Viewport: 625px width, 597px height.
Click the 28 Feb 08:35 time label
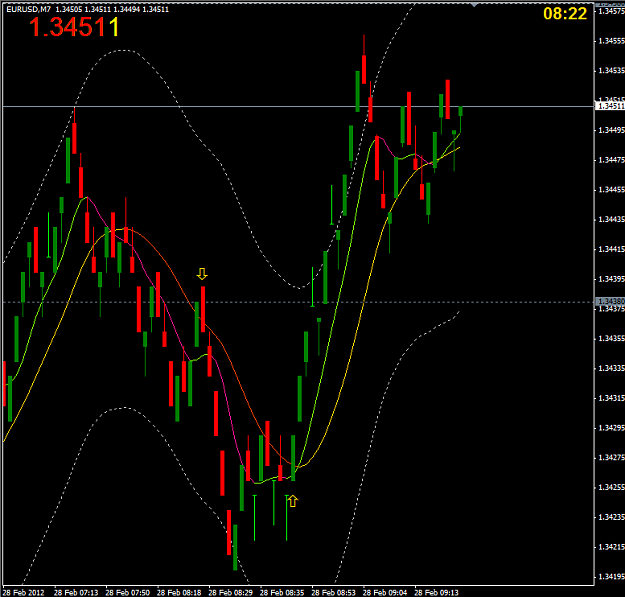point(282,592)
